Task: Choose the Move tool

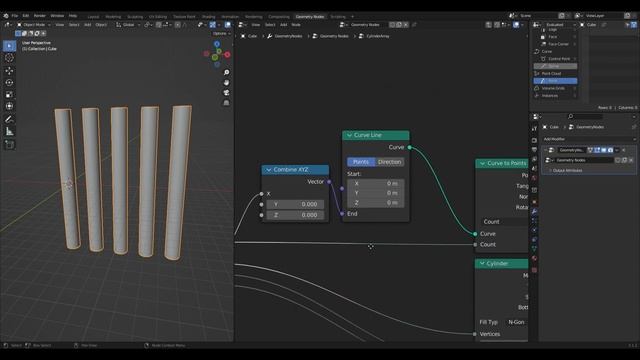Action: tap(9, 71)
